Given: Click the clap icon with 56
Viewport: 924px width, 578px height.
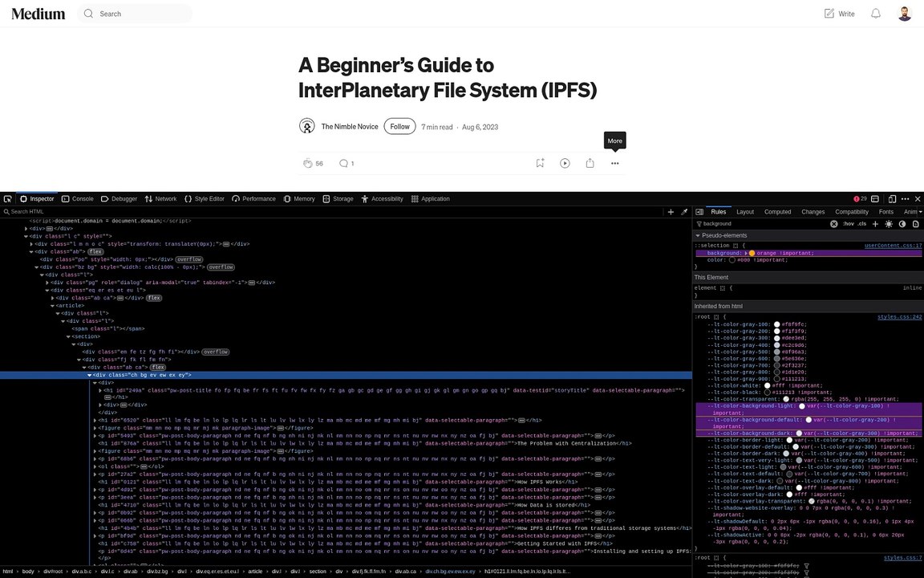Looking at the screenshot, I should coord(307,164).
